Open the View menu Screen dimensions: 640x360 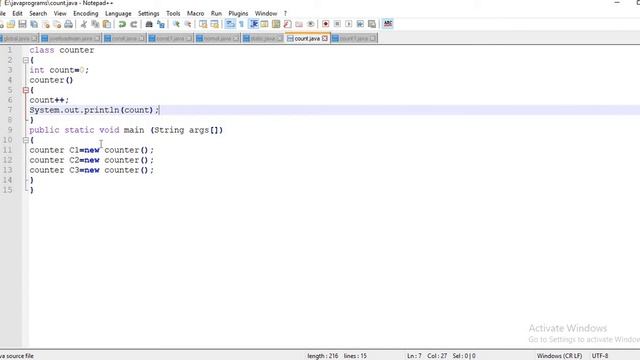(x=60, y=13)
